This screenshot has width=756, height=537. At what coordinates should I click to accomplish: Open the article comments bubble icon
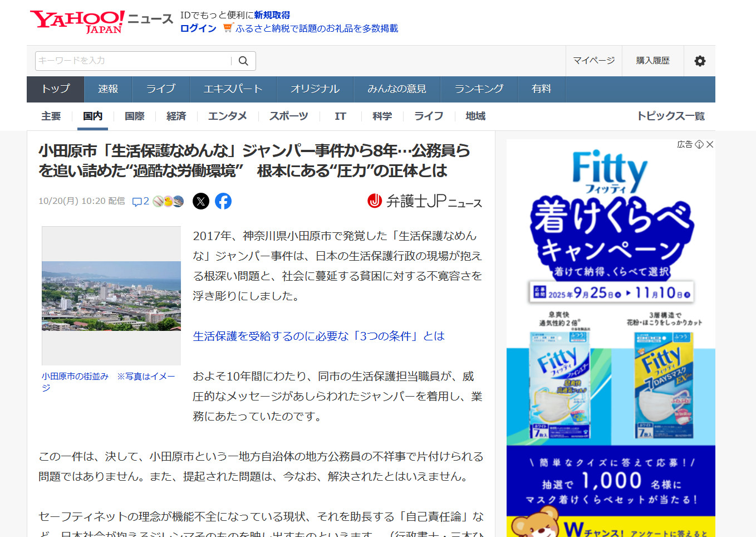pyautogui.click(x=137, y=202)
